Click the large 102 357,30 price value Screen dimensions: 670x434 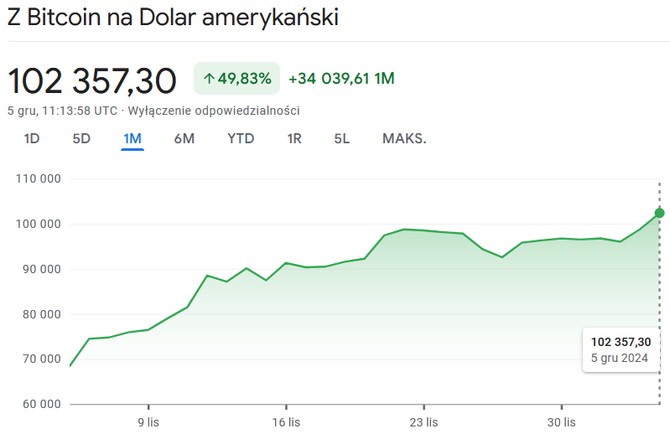[x=92, y=79]
